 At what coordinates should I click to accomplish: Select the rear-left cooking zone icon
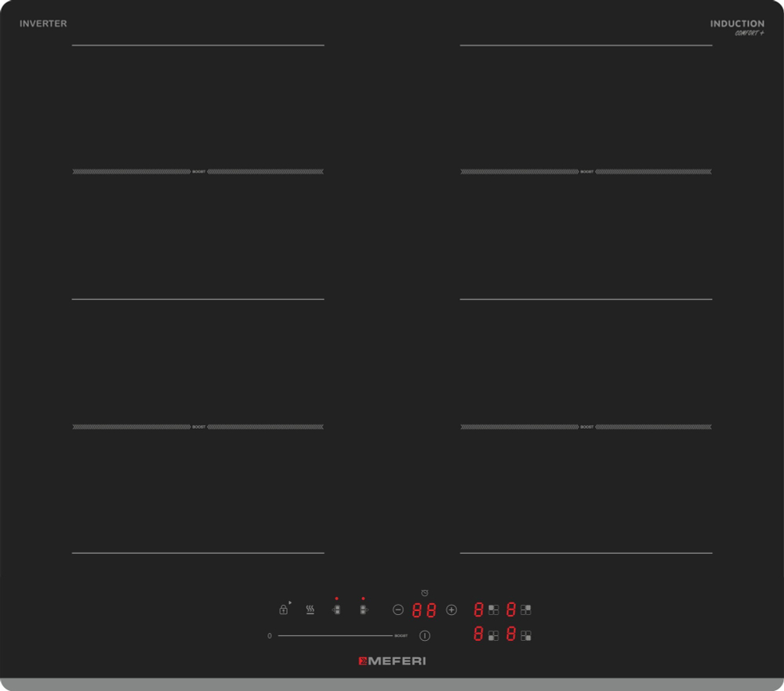(493, 610)
